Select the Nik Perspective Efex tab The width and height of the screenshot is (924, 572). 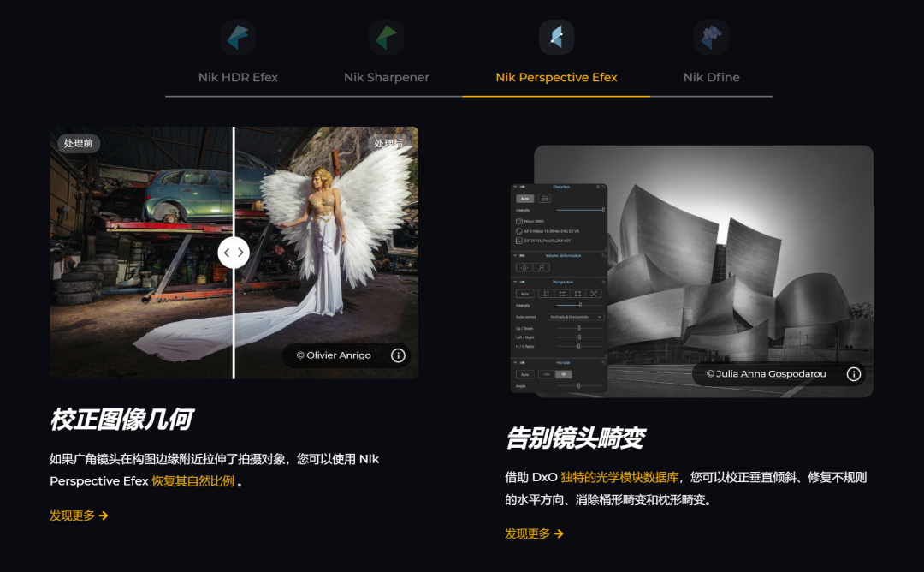(x=556, y=53)
